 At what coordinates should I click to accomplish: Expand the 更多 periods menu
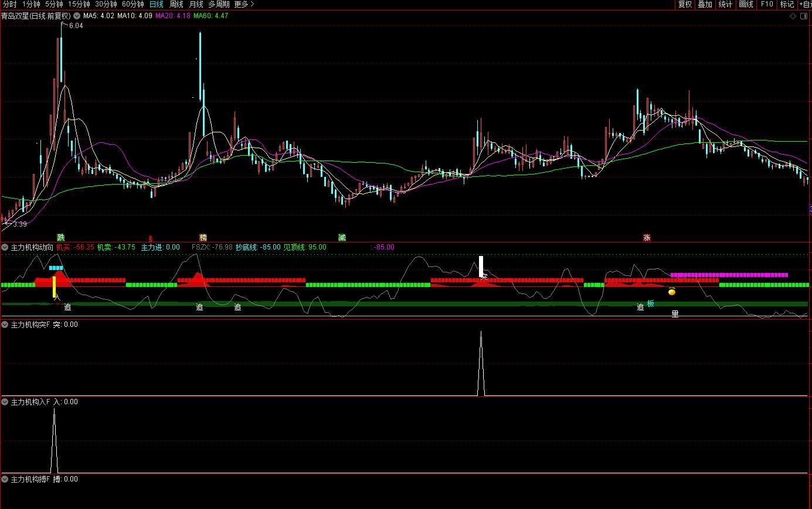244,4
